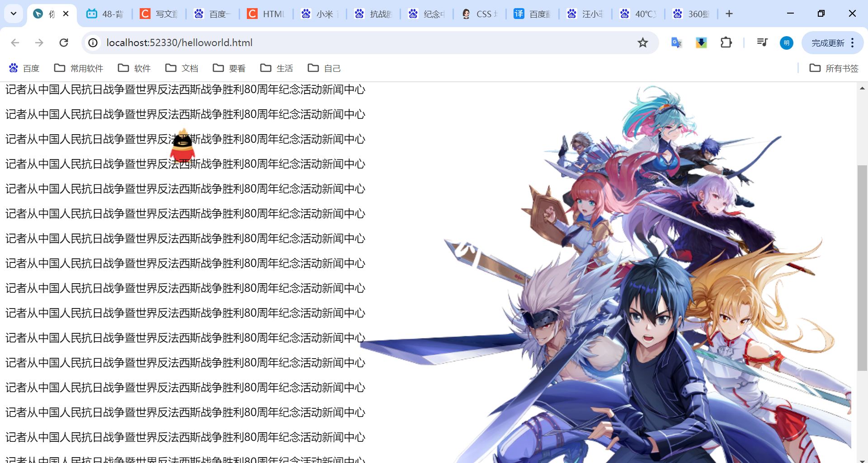Open the download extension icon
This screenshot has width=868, height=463.
pyautogui.click(x=701, y=42)
